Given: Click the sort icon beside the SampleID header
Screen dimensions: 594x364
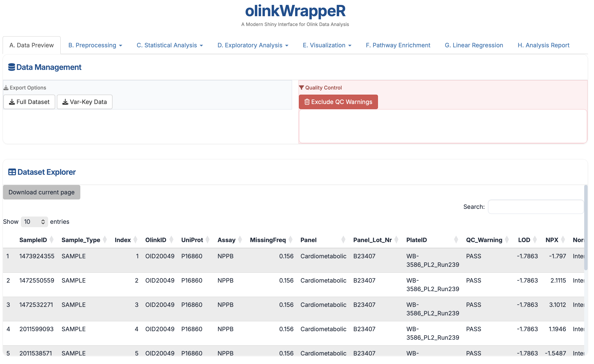Looking at the screenshot, I should (52, 240).
